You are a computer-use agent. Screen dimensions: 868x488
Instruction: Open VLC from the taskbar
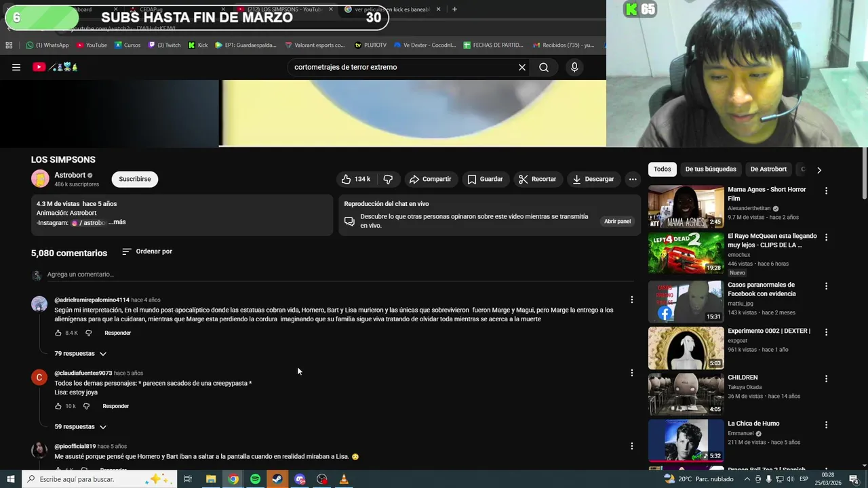tap(344, 479)
